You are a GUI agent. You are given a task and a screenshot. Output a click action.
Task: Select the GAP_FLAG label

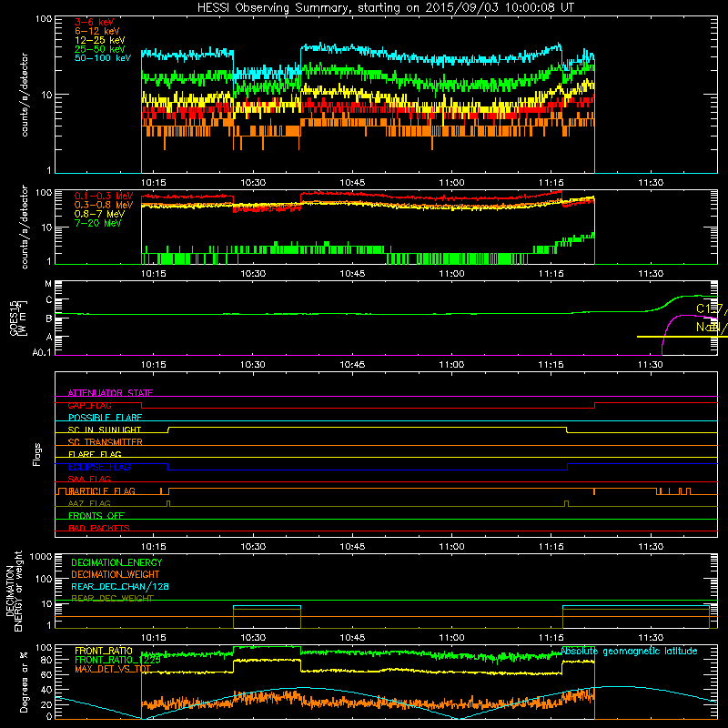point(89,405)
